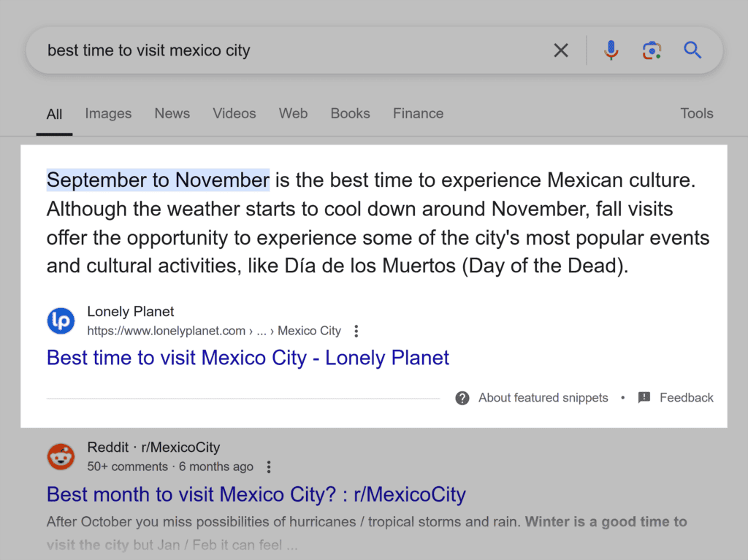Click the Lonely Planet site icon

click(x=61, y=321)
